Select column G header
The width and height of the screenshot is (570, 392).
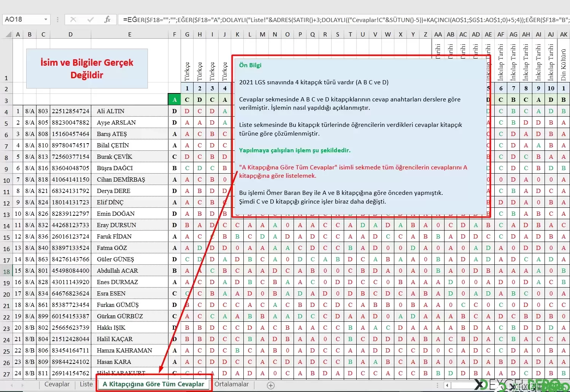187,34
